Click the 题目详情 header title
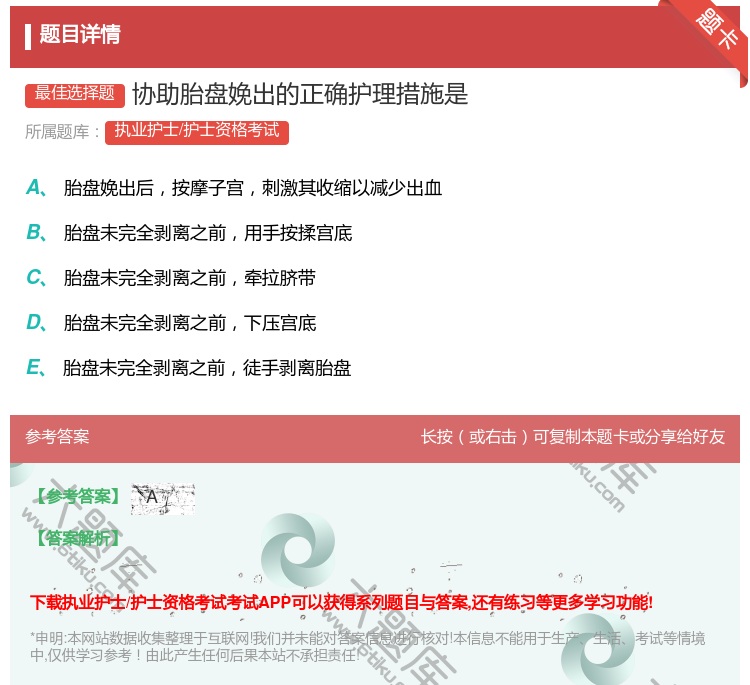 click(x=80, y=34)
